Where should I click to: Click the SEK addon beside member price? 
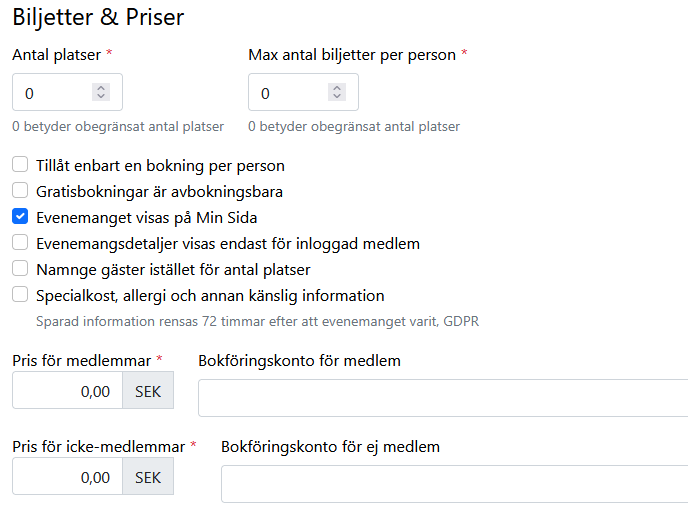[148, 391]
